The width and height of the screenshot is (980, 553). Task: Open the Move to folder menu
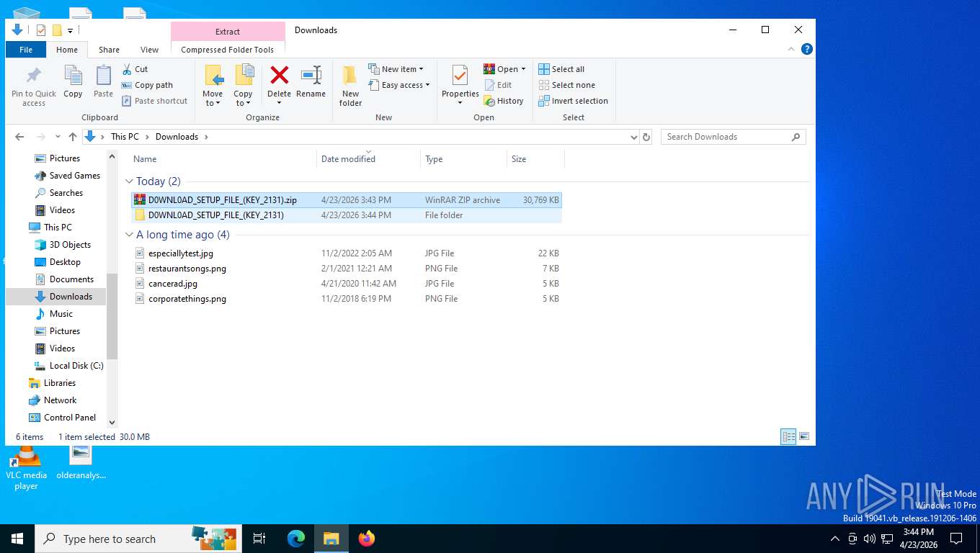click(213, 86)
